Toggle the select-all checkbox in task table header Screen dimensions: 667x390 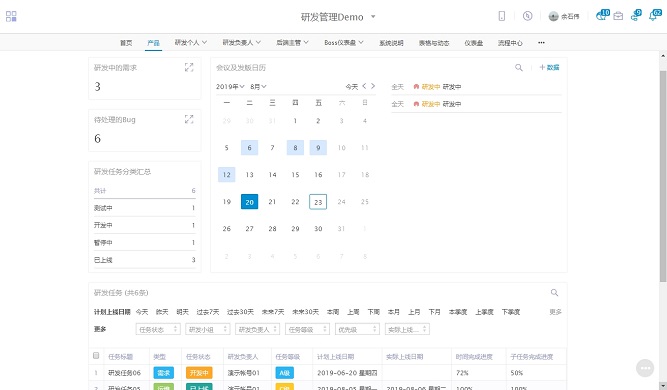[x=96, y=356]
